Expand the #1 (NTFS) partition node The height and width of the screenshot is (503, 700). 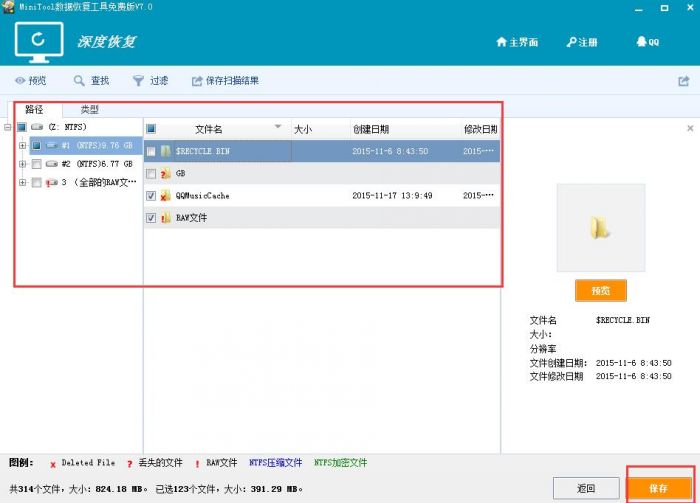(22, 145)
